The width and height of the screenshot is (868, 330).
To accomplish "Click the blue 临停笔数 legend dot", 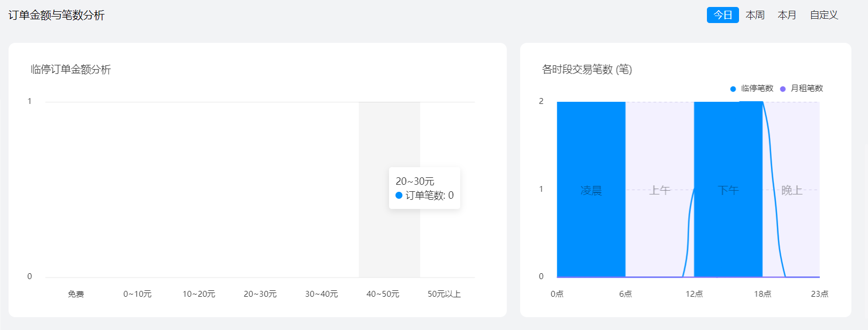I will [733, 89].
